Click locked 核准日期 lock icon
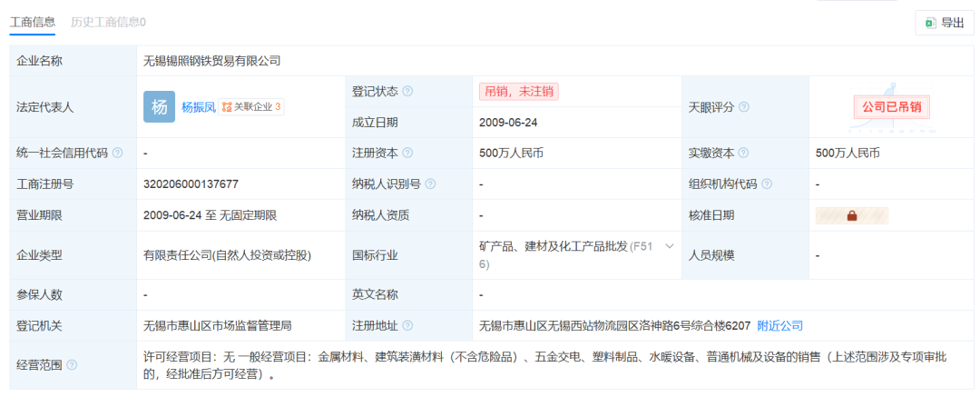 [851, 215]
